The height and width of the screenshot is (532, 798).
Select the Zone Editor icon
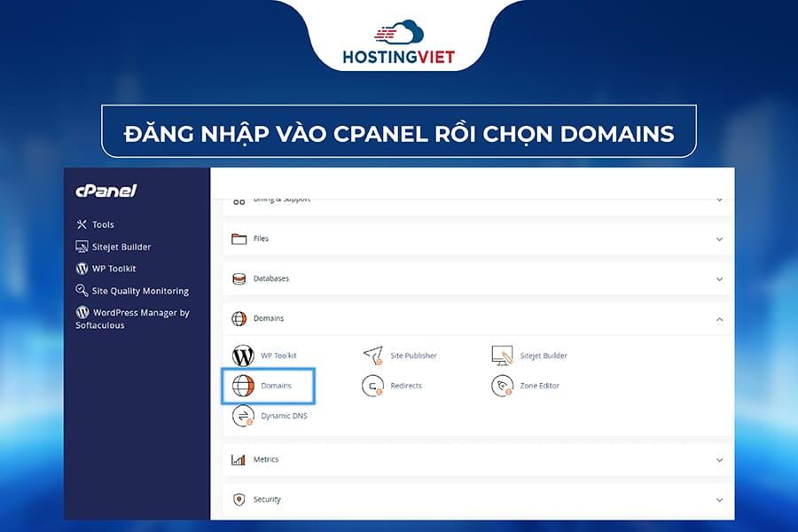[x=501, y=386]
